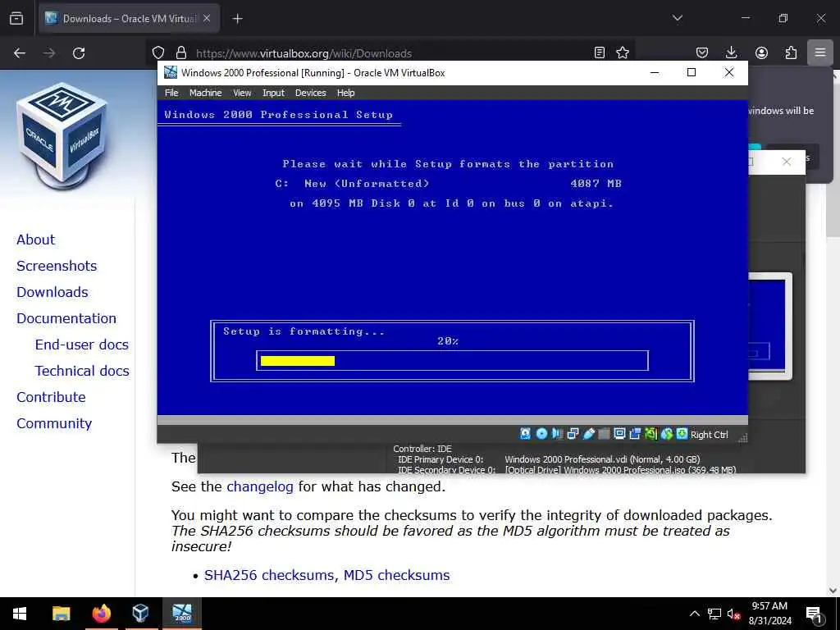Show hidden system tray icons
This screenshot has height=630, width=840.
coord(694,614)
